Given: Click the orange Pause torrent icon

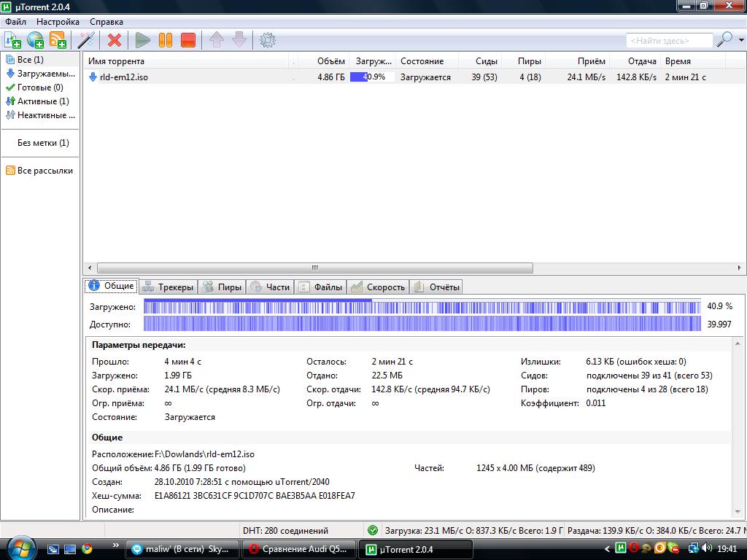Looking at the screenshot, I should tap(166, 40).
